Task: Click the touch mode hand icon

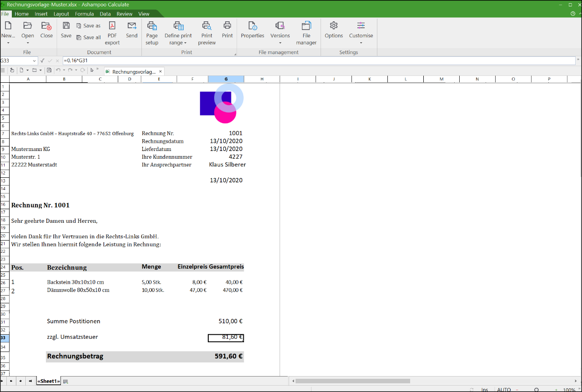Action: point(12,70)
